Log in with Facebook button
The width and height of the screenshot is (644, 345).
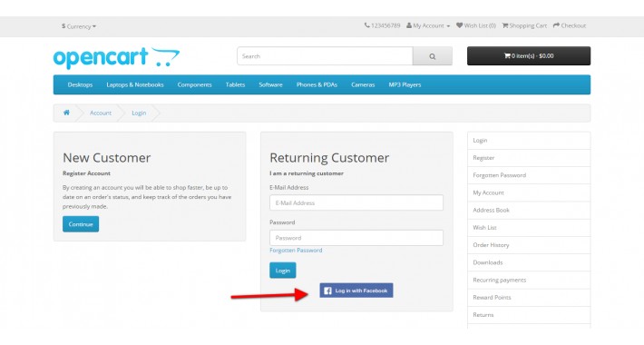coord(356,291)
